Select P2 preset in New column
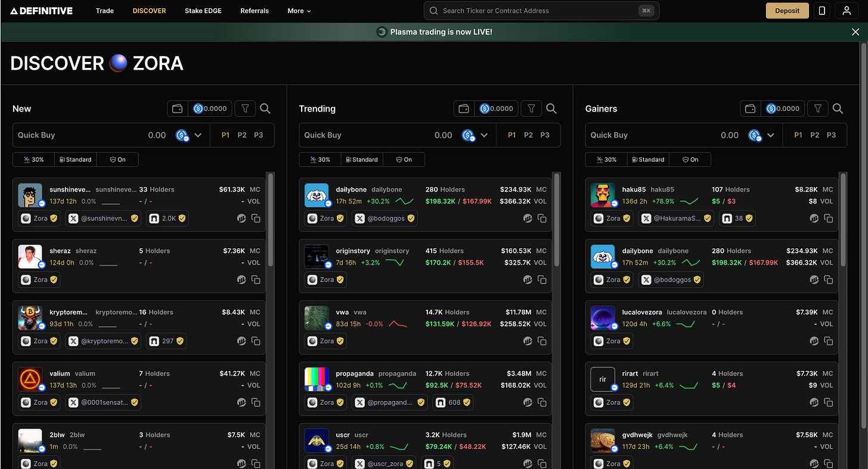This screenshot has width=868, height=469. click(x=242, y=135)
